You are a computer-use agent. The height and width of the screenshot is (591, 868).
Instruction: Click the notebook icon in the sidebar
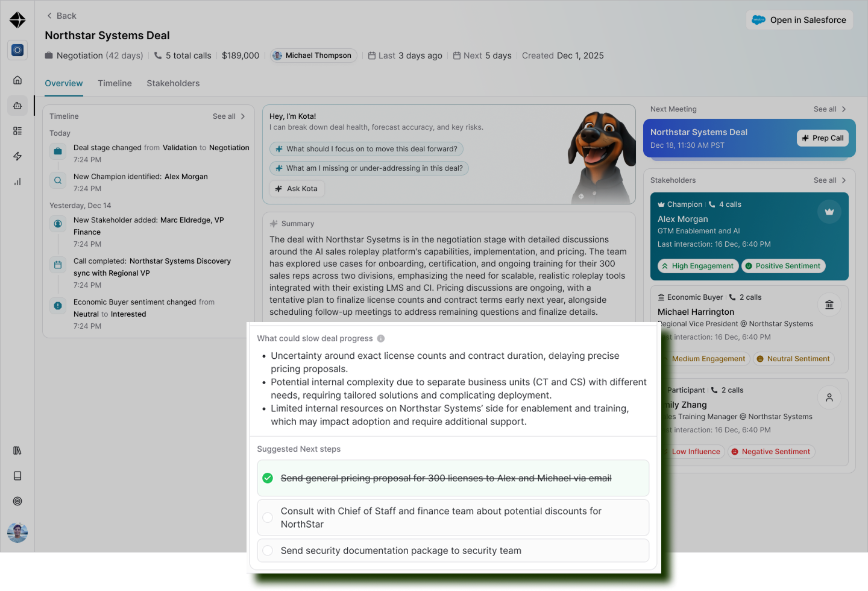17,476
